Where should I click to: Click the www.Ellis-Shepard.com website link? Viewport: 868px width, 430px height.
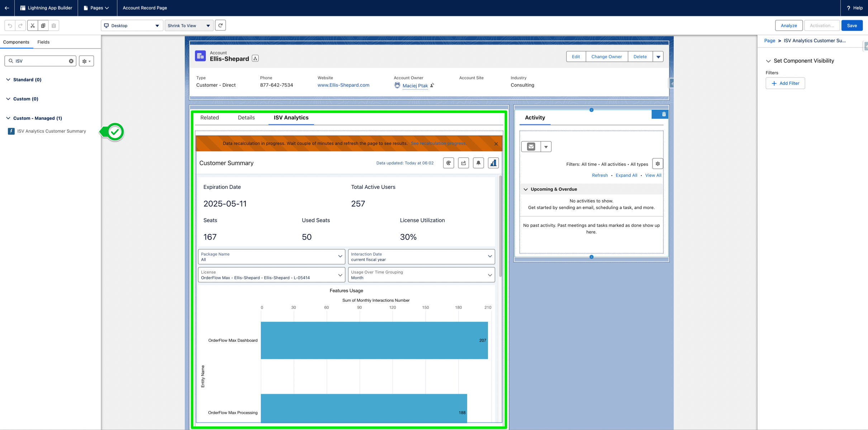click(x=343, y=85)
